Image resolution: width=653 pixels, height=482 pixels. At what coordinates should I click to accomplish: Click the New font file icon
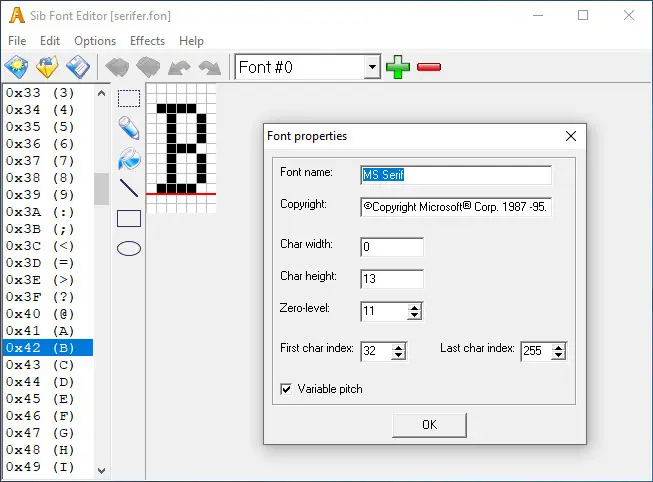pyautogui.click(x=16, y=67)
